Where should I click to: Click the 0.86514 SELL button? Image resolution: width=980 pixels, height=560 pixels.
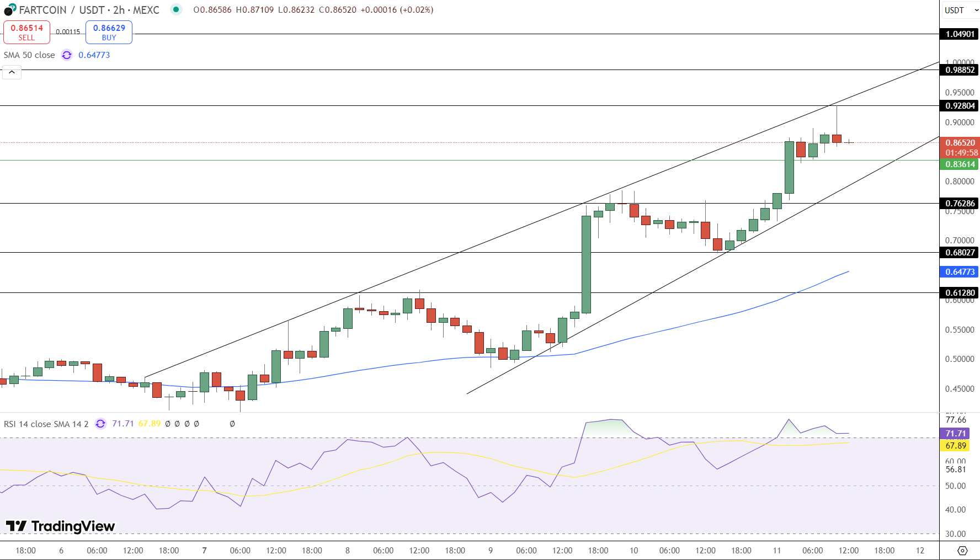[x=26, y=32]
